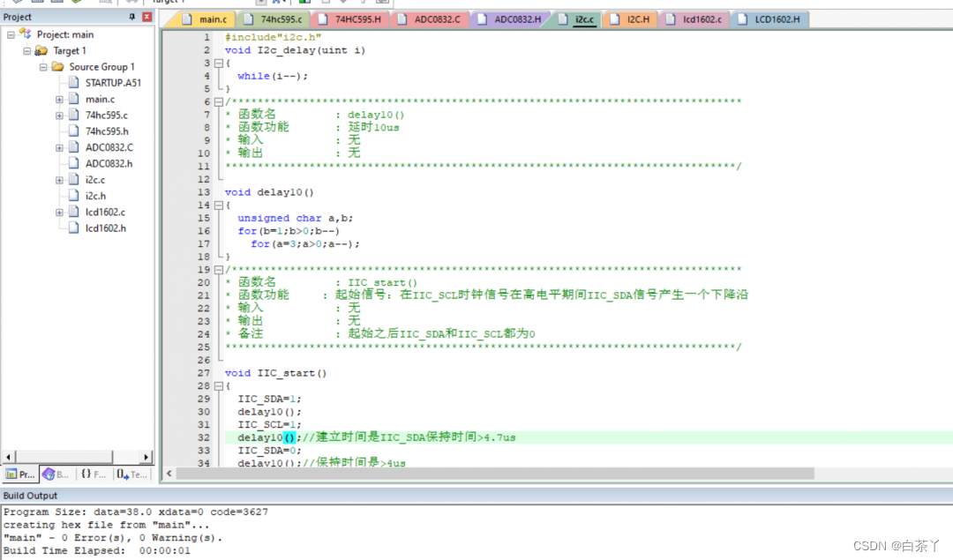Open the ADC0832.H editor tab
Image resolution: width=953 pixels, height=560 pixels.
(517, 19)
